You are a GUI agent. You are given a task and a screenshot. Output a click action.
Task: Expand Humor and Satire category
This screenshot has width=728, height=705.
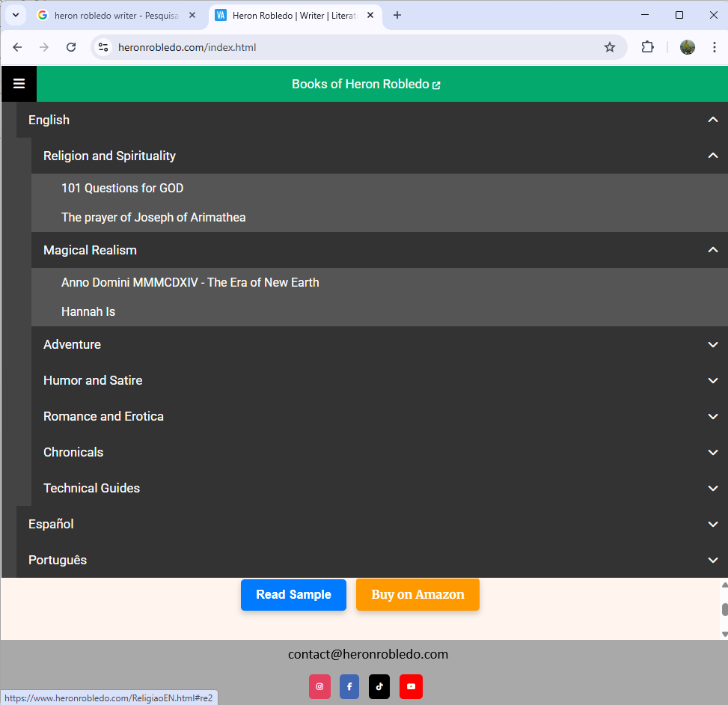(379, 380)
